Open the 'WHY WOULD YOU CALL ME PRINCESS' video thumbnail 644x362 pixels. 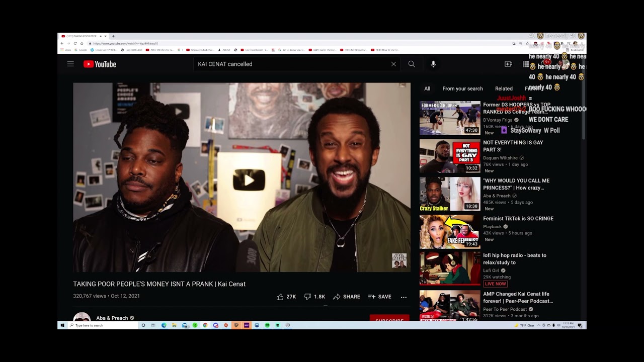point(450,194)
